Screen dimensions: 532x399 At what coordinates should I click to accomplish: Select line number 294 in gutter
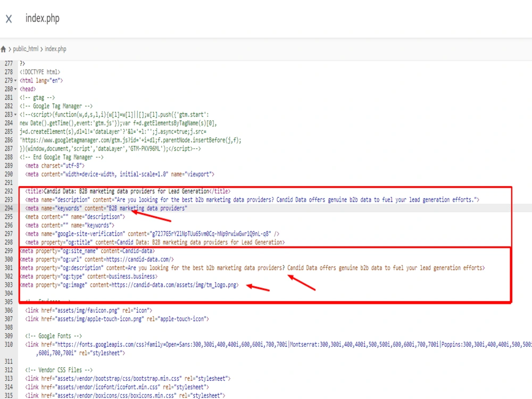click(x=9, y=208)
